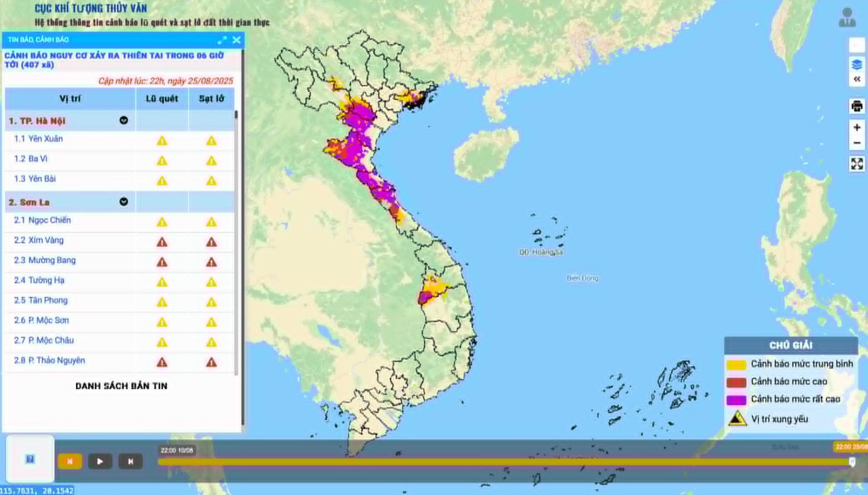Close the Tin báo, cảnh báo panel
The image size is (868, 495).
click(237, 40)
